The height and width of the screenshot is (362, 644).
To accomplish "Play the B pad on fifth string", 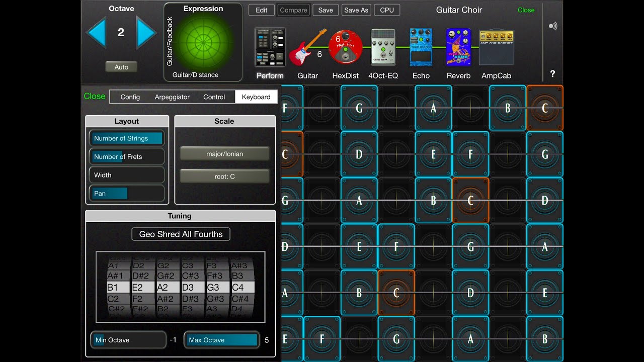I will 359,293.
